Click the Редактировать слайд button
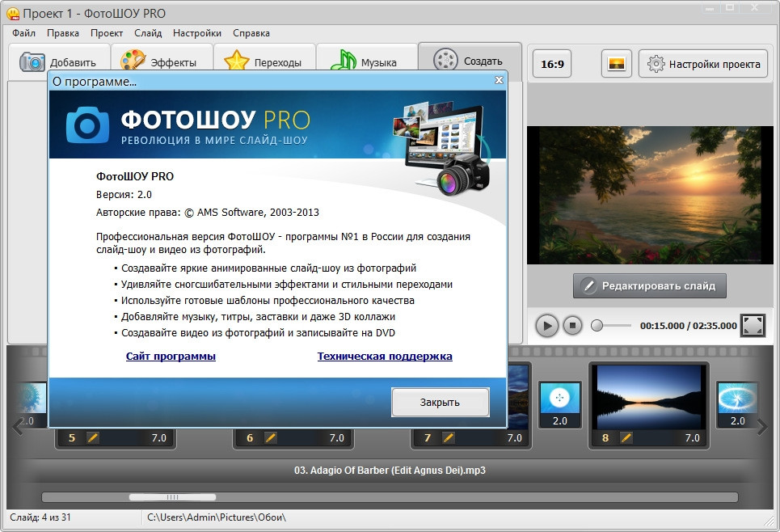Image resolution: width=780 pixels, height=532 pixels. tap(649, 285)
